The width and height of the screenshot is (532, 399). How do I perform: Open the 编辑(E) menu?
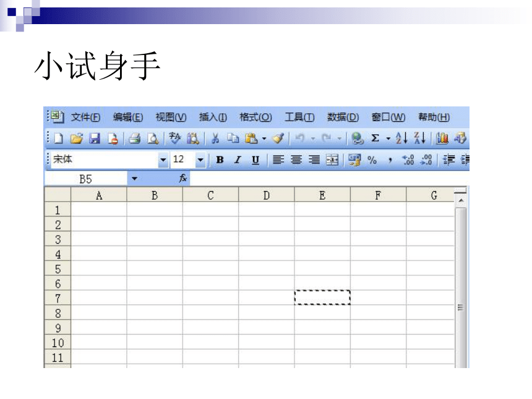[128, 118]
